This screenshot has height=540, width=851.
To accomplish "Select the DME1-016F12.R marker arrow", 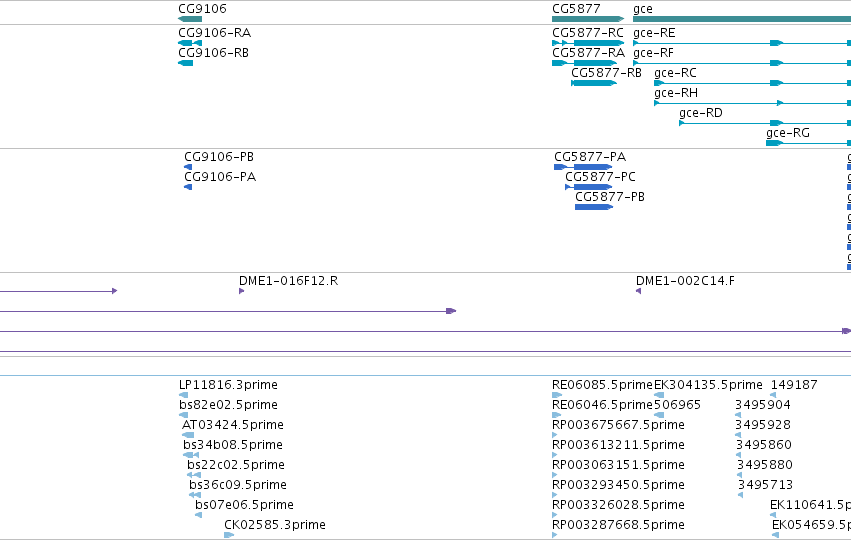I will [242, 291].
